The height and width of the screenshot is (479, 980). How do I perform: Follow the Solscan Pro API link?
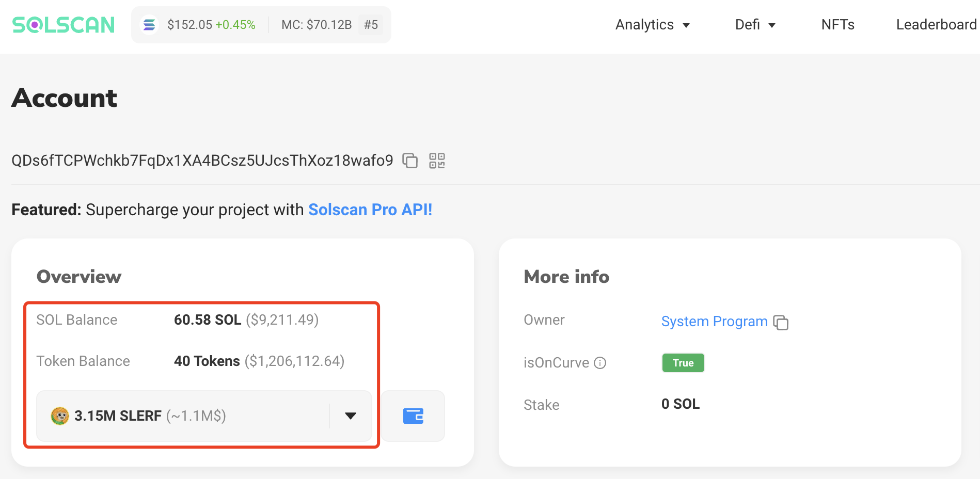[370, 210]
